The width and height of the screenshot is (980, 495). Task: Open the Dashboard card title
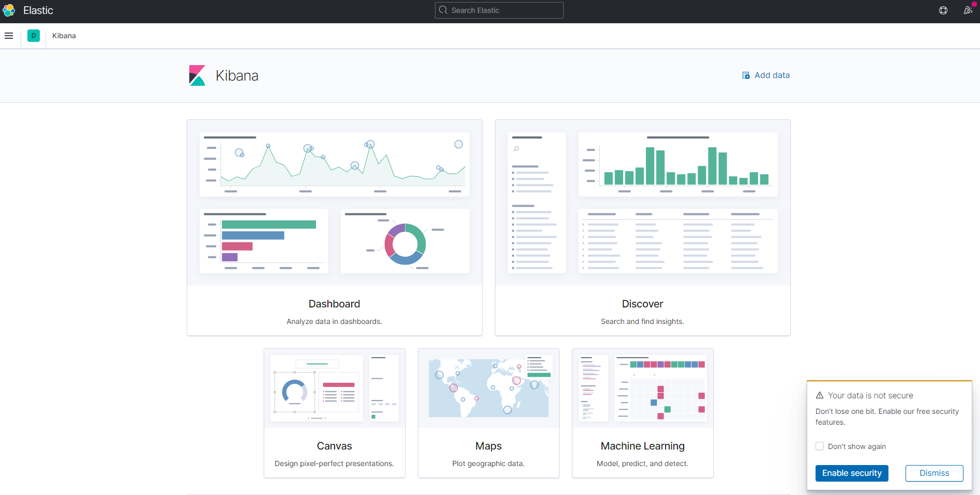point(334,304)
